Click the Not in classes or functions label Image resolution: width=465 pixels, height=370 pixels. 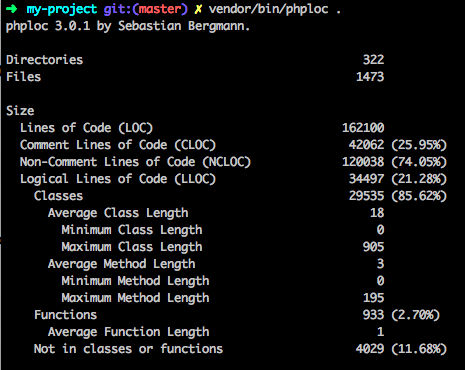tap(128, 349)
